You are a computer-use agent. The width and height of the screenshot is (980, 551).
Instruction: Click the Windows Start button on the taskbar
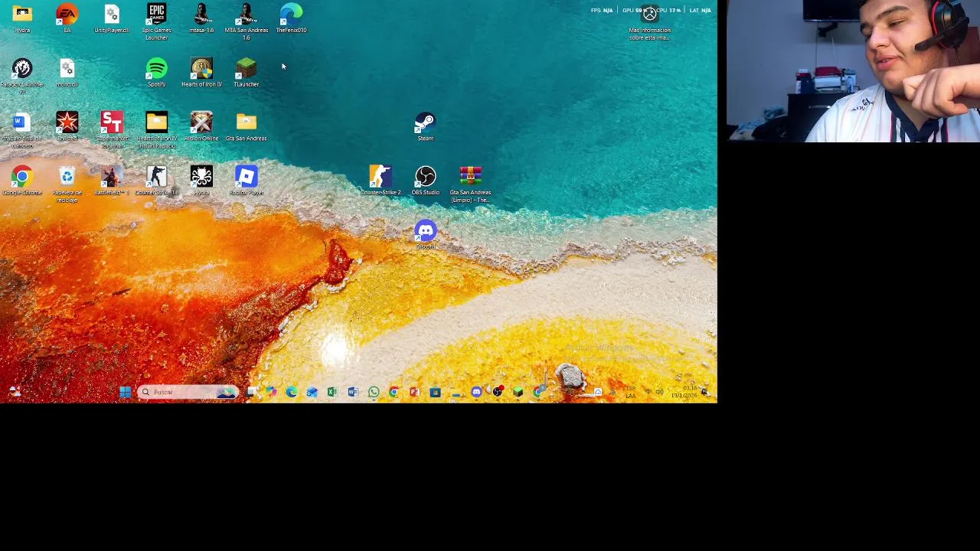125,392
